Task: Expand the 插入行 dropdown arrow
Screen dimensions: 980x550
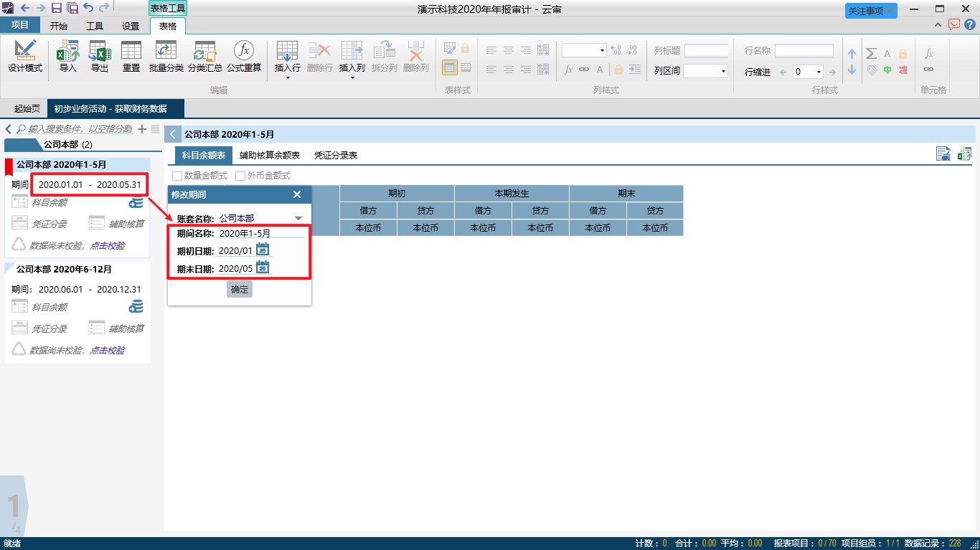Action: 287,77
